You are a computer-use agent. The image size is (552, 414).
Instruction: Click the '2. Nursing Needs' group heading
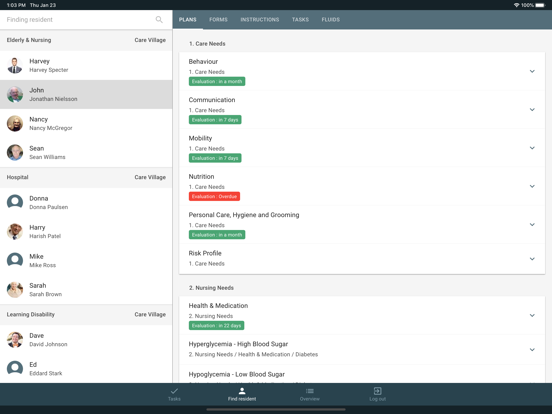pyautogui.click(x=211, y=288)
